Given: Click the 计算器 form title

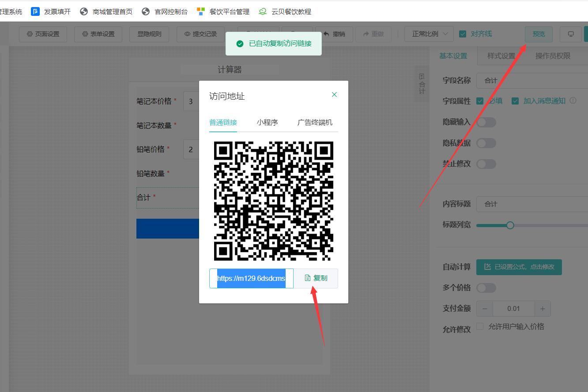Looking at the screenshot, I should click(x=230, y=70).
